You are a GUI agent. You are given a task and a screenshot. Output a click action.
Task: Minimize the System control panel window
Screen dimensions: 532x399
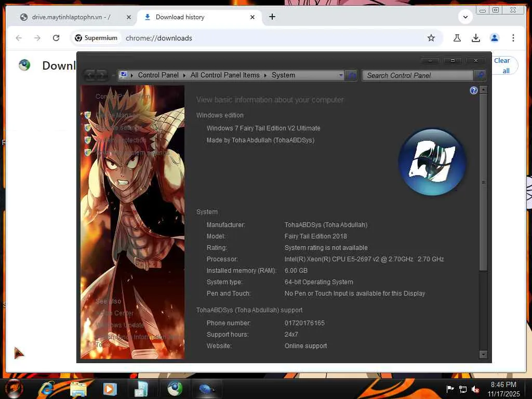(430, 60)
